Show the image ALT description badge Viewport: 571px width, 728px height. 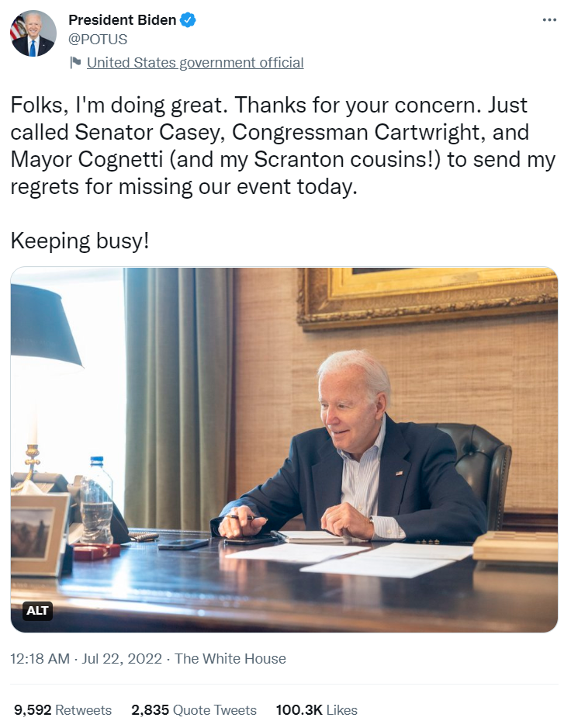click(x=37, y=611)
